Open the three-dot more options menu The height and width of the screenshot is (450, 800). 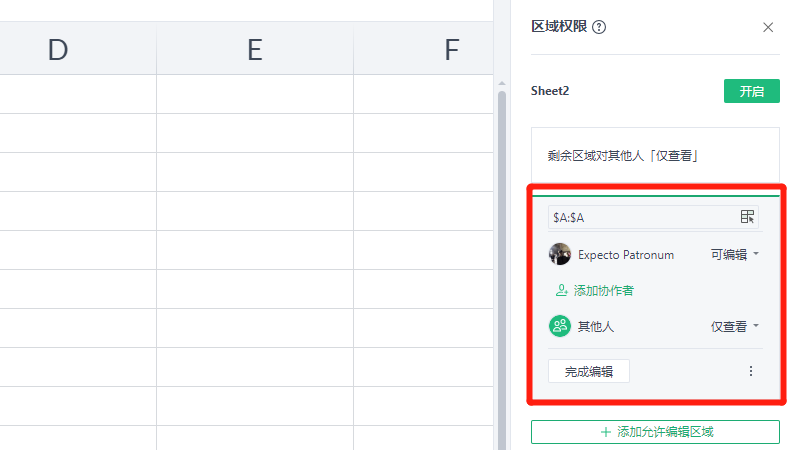click(x=751, y=371)
